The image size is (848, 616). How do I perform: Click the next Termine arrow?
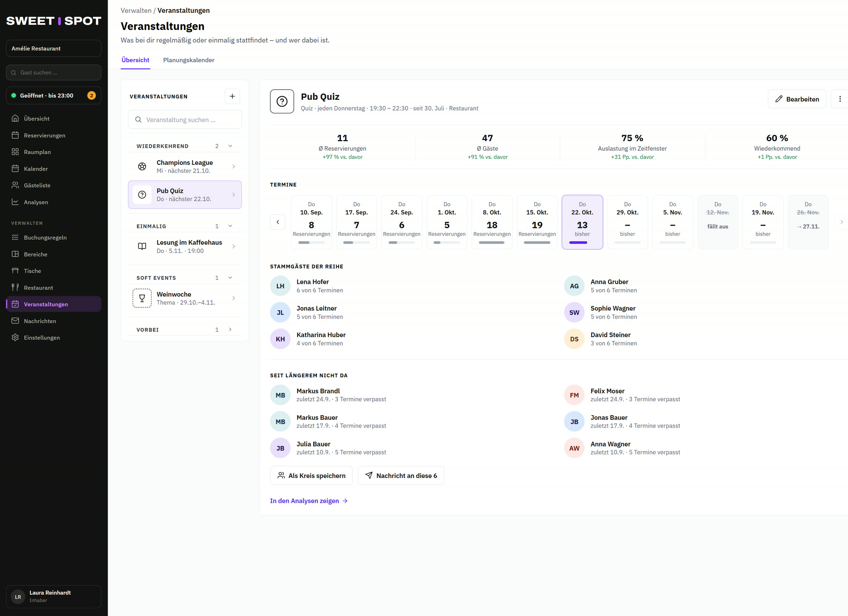pyautogui.click(x=841, y=222)
